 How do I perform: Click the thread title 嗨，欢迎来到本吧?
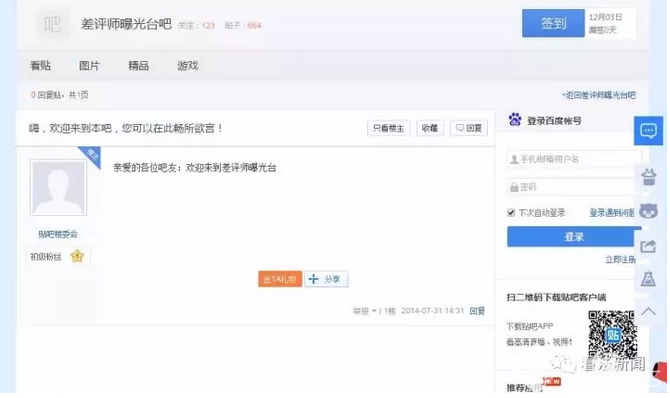(126, 128)
